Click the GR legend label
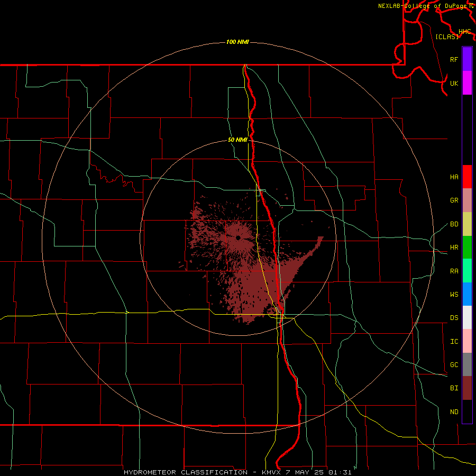 click(x=454, y=200)
